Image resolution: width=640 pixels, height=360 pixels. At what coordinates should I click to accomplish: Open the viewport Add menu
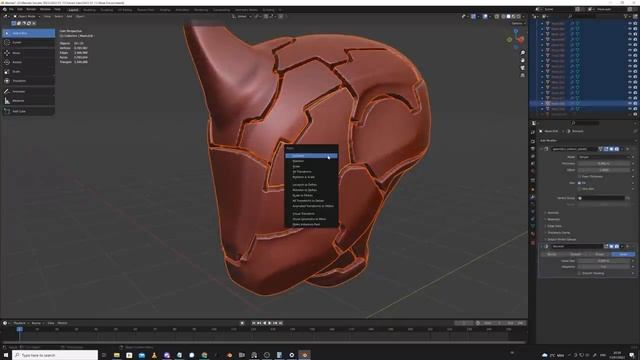pos(69,16)
